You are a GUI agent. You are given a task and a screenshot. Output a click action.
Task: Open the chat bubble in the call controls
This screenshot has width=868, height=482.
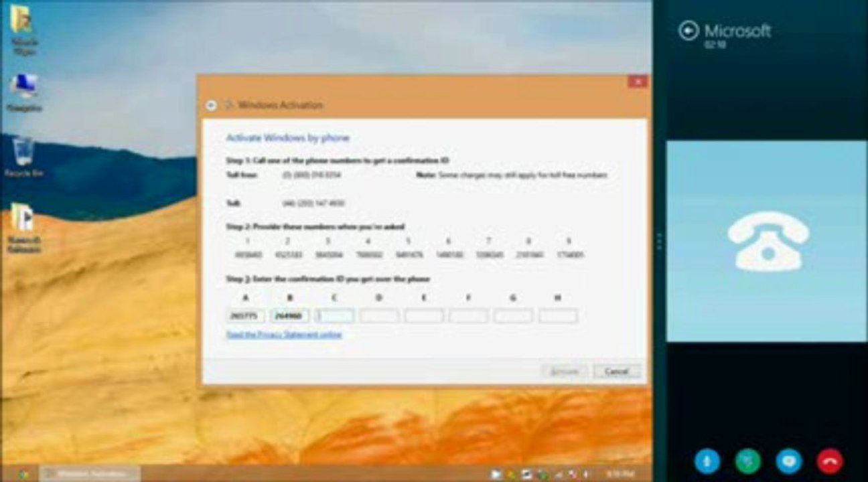[x=789, y=461]
